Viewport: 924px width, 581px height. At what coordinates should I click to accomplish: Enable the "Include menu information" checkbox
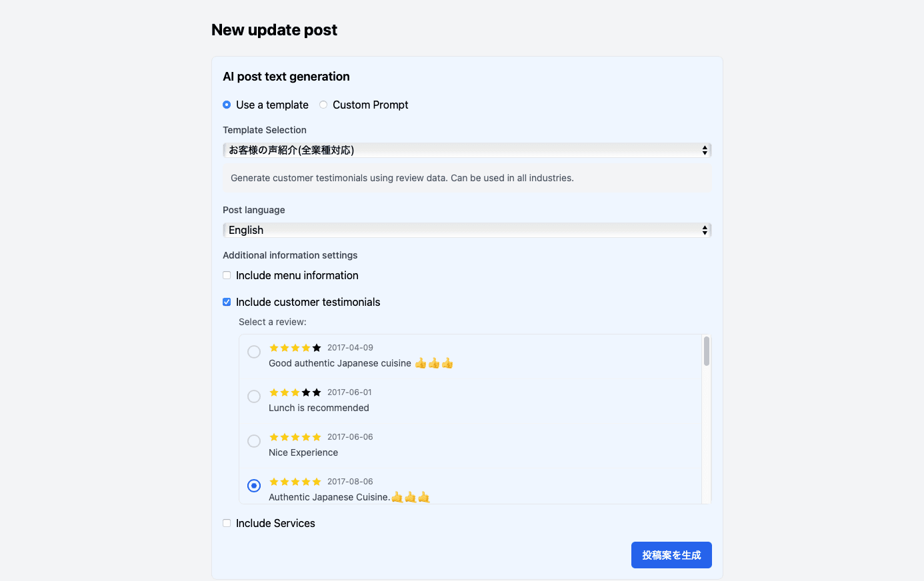tap(227, 275)
